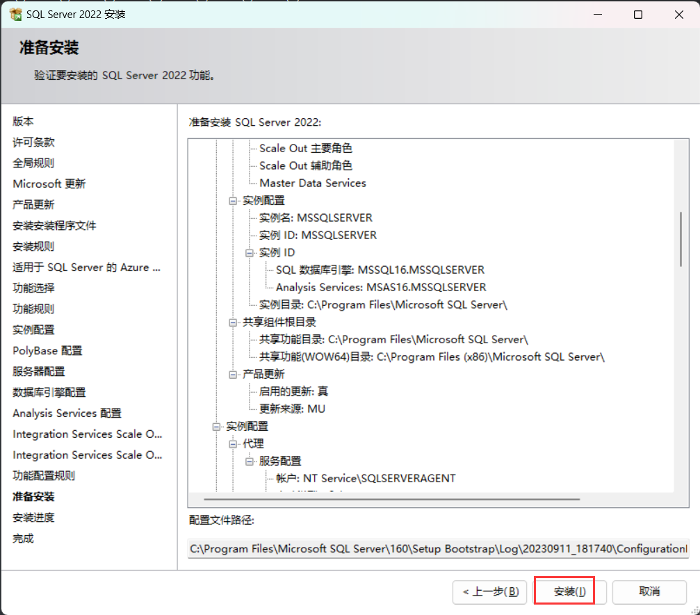Screen dimensions: 700x615
Task: Select the 功能选择 step
Action: 33,288
